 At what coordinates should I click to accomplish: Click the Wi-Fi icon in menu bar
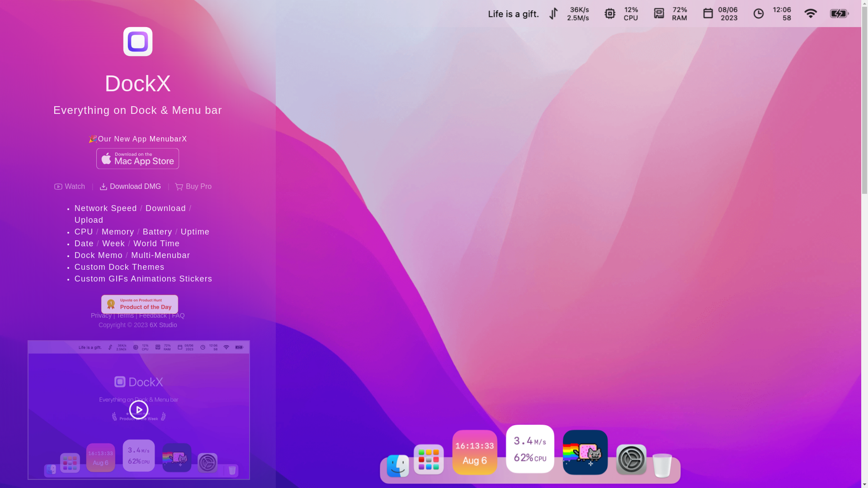coord(811,14)
